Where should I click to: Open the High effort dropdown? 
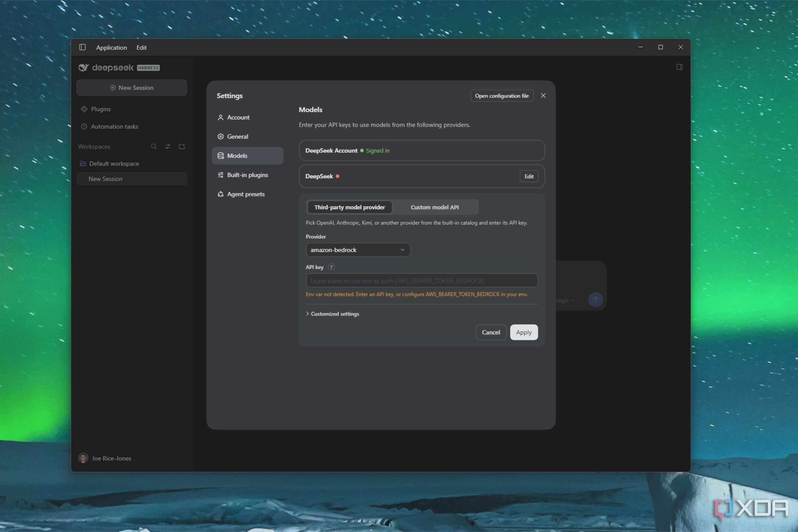[566, 301]
